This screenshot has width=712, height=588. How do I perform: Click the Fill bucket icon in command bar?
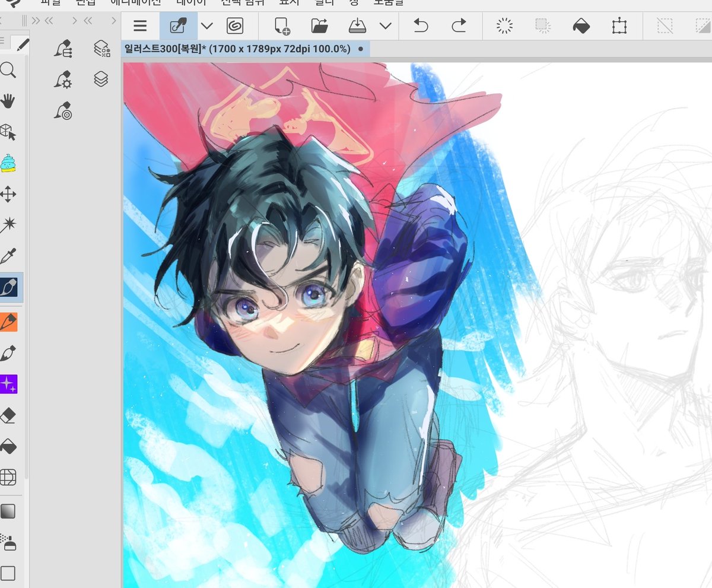[581, 26]
